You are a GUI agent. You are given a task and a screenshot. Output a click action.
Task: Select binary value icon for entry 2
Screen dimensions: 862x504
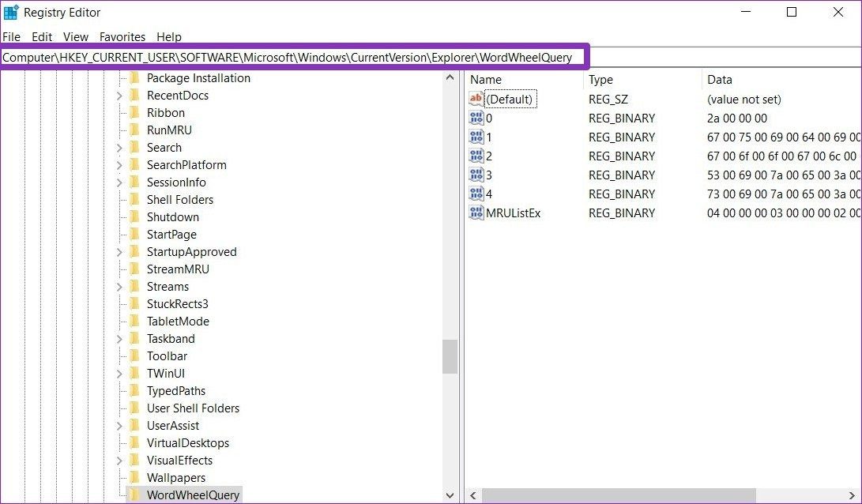[x=476, y=156]
